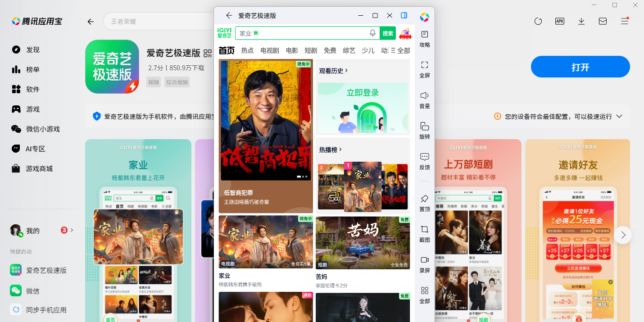This screenshot has height=322, width=644.
Task: Open the hamburger main menu
Action: (625, 21)
